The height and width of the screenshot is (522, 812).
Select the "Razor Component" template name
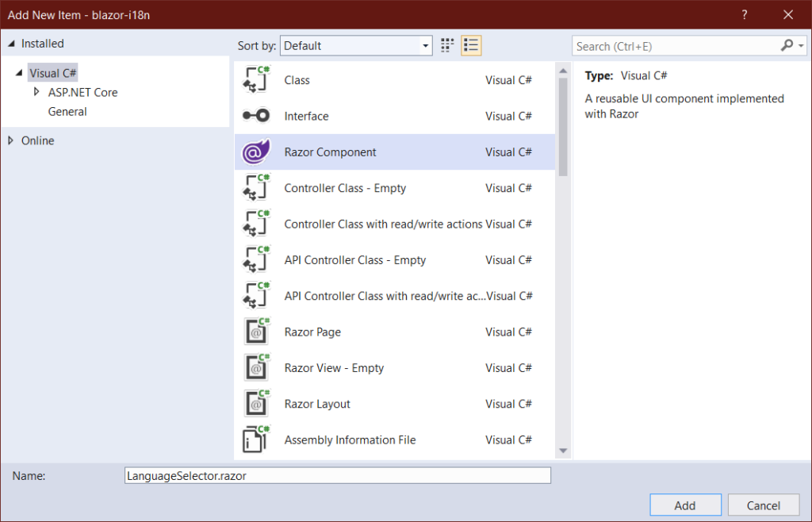[x=331, y=152]
